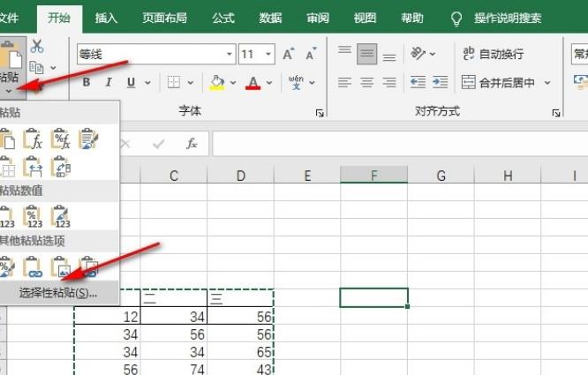This screenshot has height=375, width=588.
Task: Open the underline style dropdown
Action: pyautogui.click(x=147, y=82)
